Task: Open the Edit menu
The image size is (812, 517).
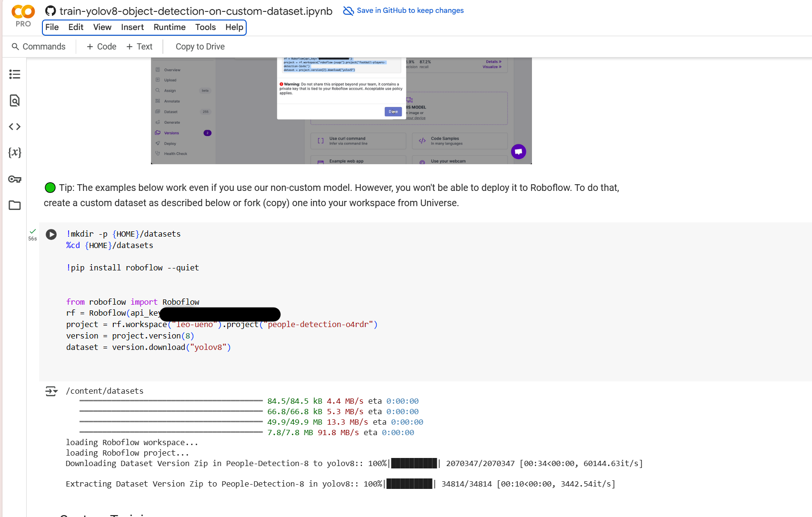Action: [76, 27]
